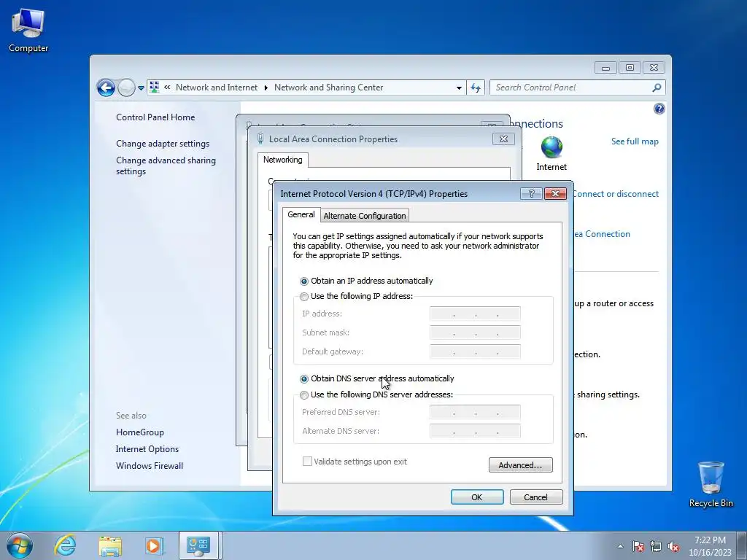
Task: Launch Windows Media Player from the taskbar
Action: [x=155, y=545]
